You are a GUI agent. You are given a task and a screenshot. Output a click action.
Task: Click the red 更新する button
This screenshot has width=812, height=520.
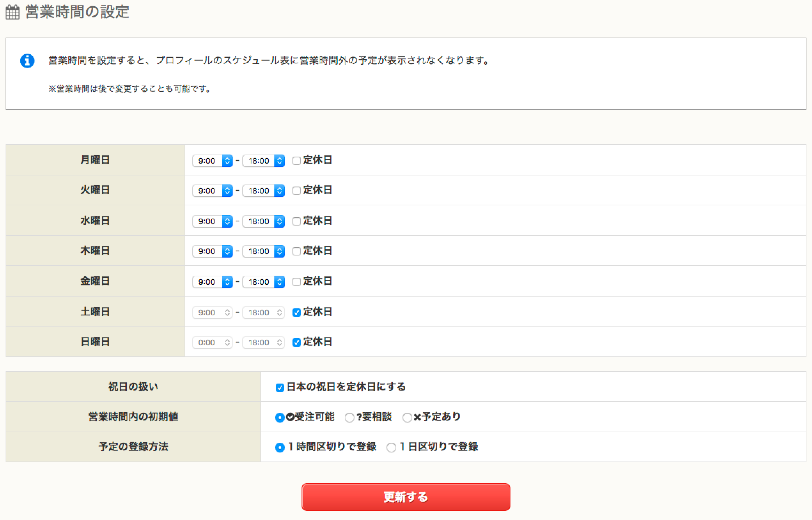(x=406, y=497)
